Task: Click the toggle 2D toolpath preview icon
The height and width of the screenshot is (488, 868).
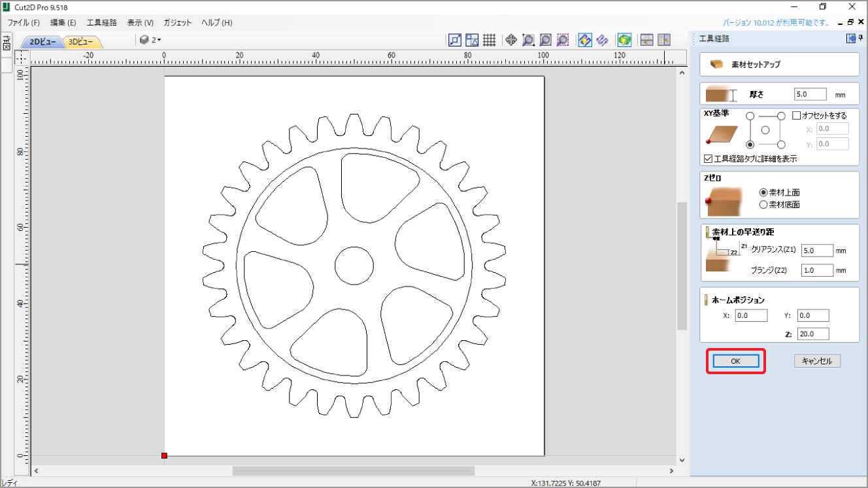Action: (x=585, y=40)
